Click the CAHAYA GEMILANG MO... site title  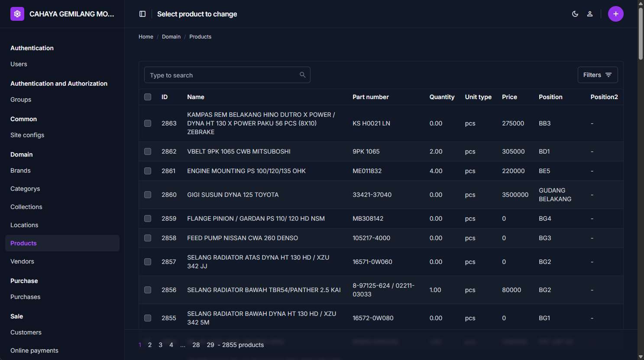click(x=72, y=14)
